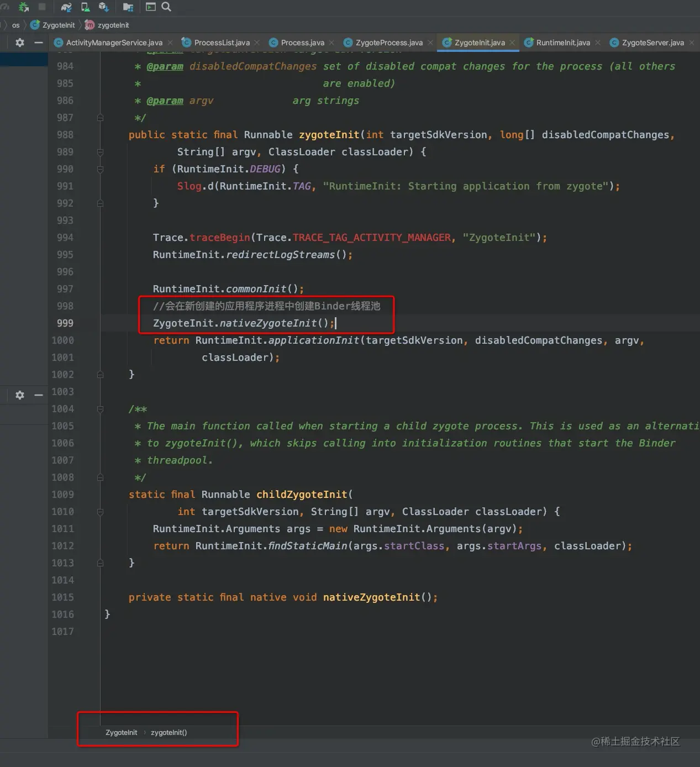Screen dimensions: 700x767
Task: Click startClass field on line 1012
Action: [414, 546]
